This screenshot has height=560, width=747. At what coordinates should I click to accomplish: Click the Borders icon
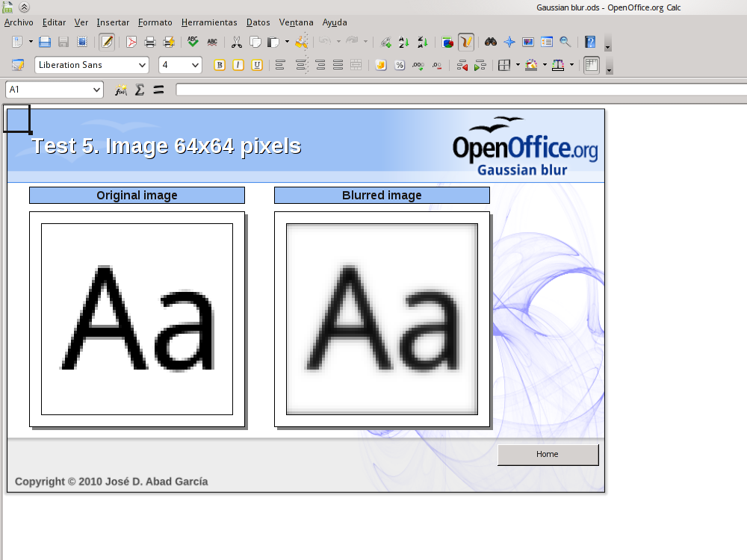(x=504, y=65)
